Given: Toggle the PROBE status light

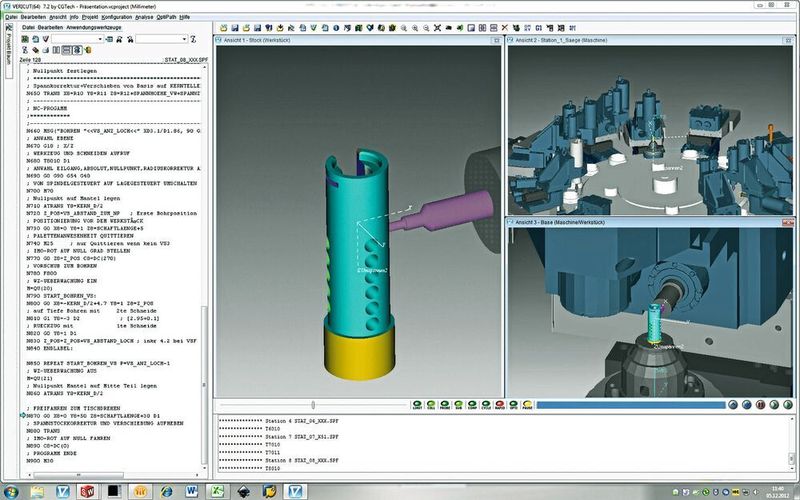Looking at the screenshot, I should pos(445,405).
